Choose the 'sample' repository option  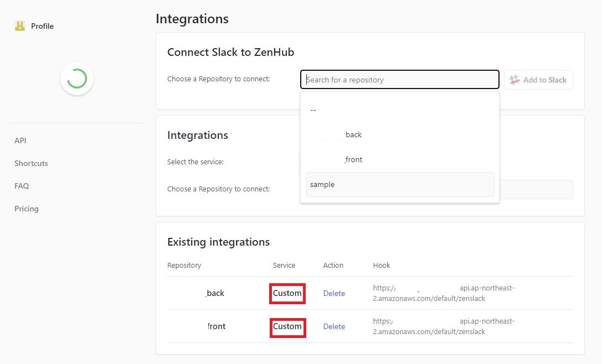[x=400, y=185]
